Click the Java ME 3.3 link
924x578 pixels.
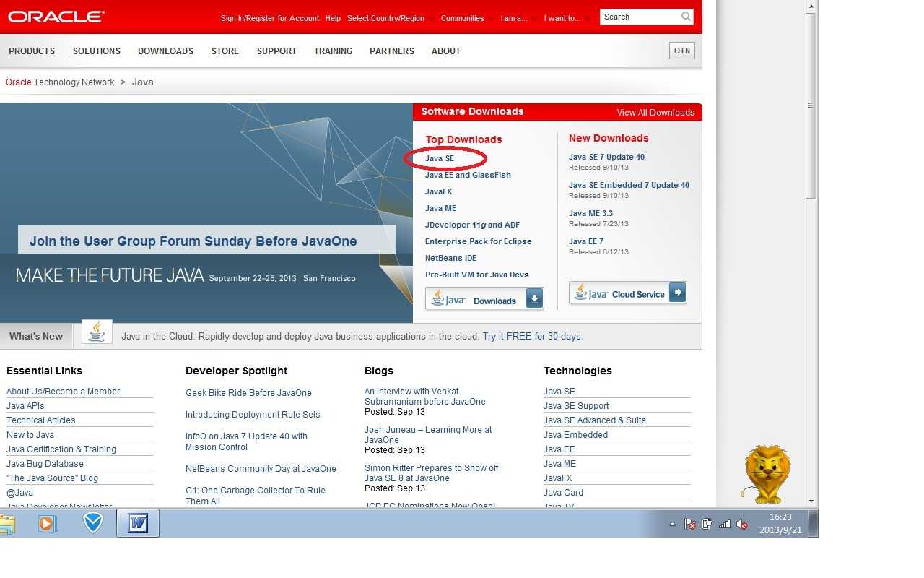click(590, 213)
